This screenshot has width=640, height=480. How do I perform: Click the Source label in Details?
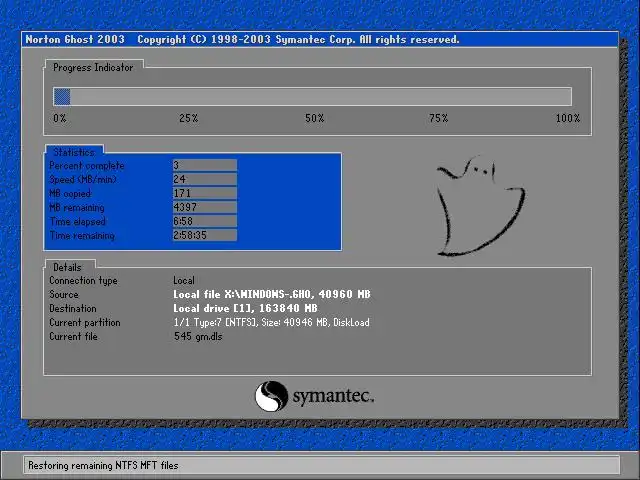pyautogui.click(x=64, y=294)
